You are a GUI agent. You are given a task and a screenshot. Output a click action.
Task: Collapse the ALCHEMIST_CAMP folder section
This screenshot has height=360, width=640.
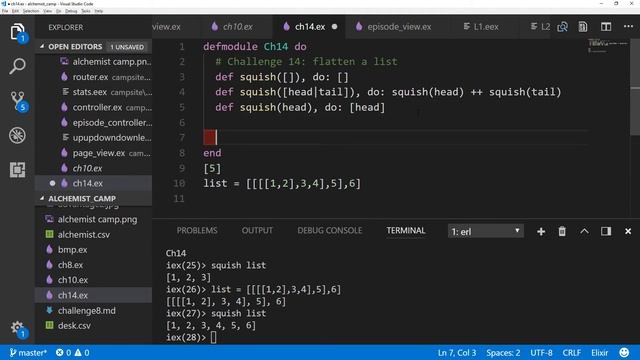[94, 198]
